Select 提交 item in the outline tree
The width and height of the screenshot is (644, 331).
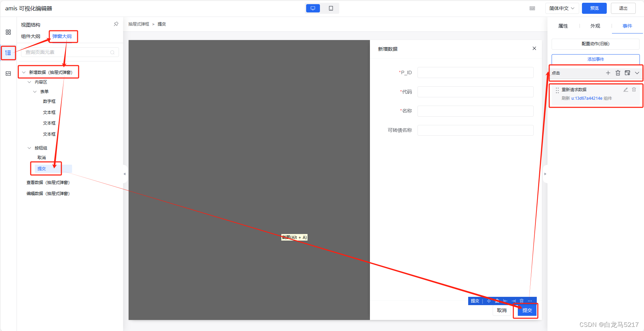[x=42, y=169]
